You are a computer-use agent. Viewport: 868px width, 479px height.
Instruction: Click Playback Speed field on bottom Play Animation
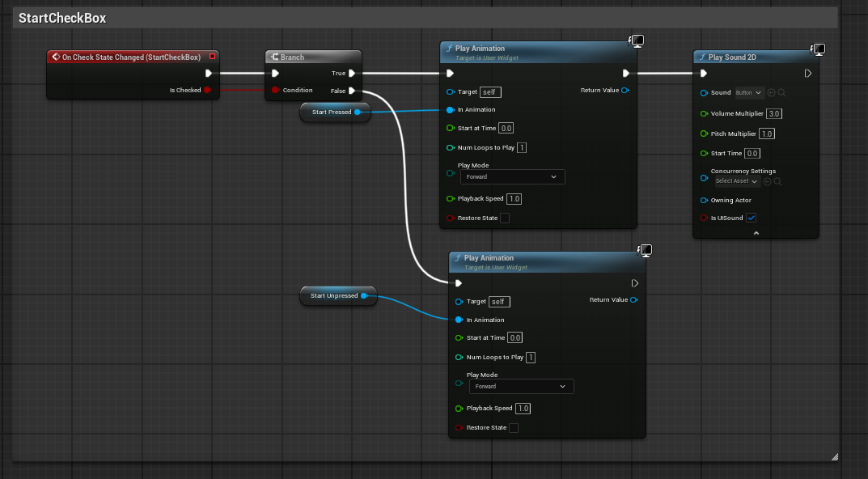click(x=523, y=408)
